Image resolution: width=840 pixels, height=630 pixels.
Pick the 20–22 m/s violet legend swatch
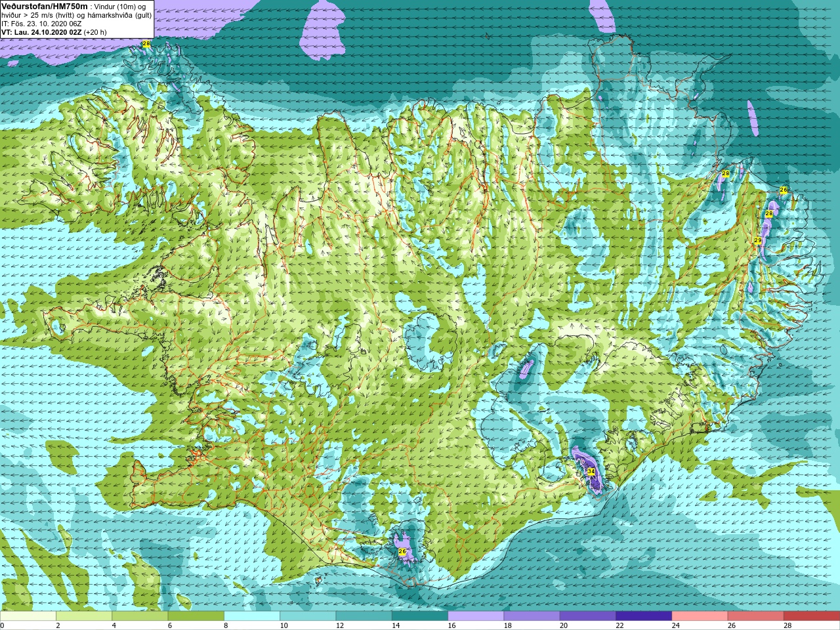tap(588, 616)
